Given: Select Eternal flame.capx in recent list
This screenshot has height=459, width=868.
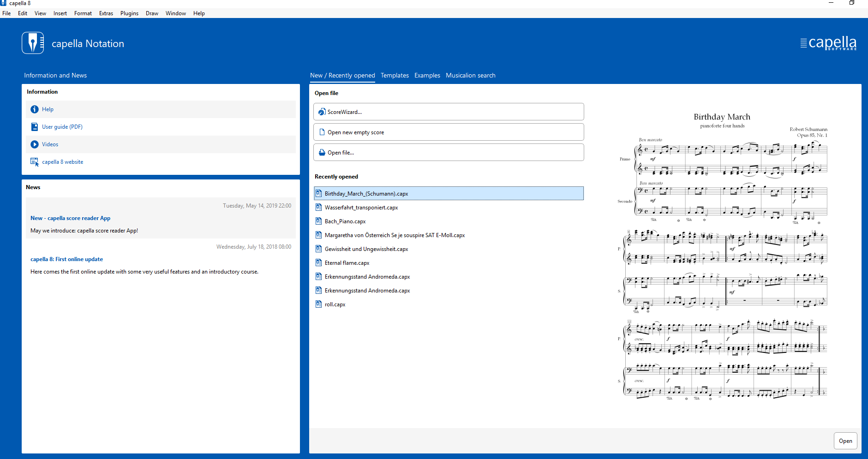Looking at the screenshot, I should [449, 262].
